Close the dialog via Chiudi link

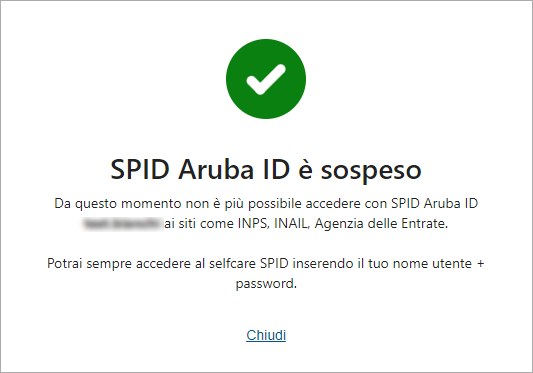coord(266,335)
